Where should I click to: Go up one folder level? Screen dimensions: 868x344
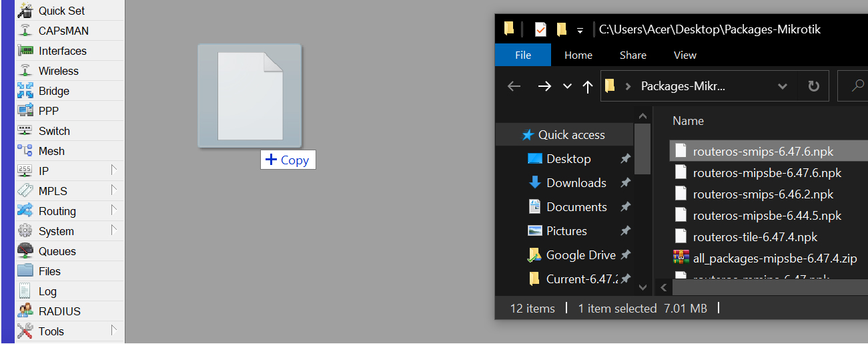pos(588,86)
